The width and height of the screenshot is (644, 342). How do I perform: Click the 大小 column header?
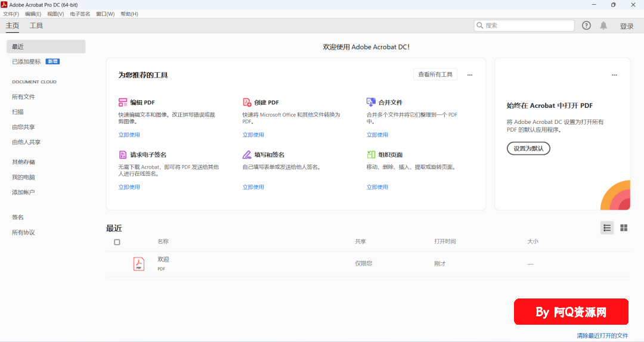[532, 241]
